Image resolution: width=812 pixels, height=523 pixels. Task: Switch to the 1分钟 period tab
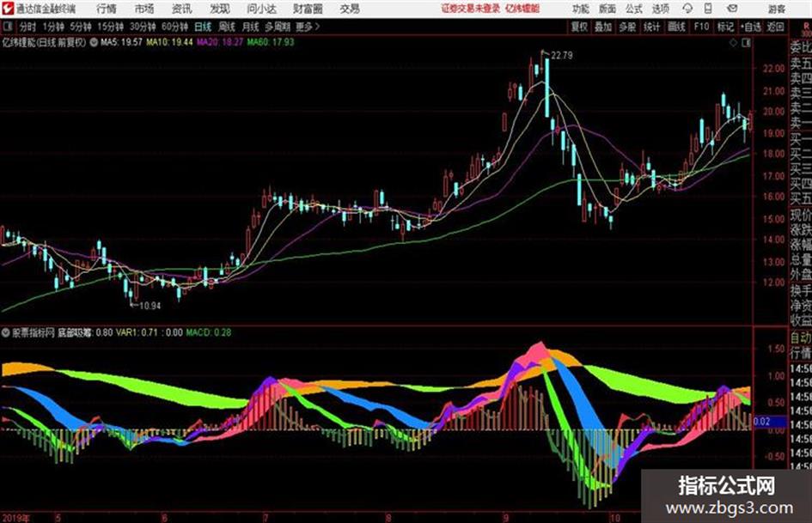(x=53, y=27)
